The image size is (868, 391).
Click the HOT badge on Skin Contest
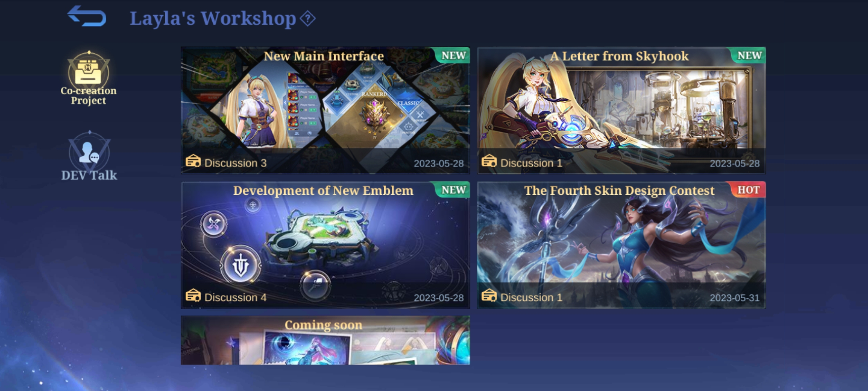click(748, 190)
